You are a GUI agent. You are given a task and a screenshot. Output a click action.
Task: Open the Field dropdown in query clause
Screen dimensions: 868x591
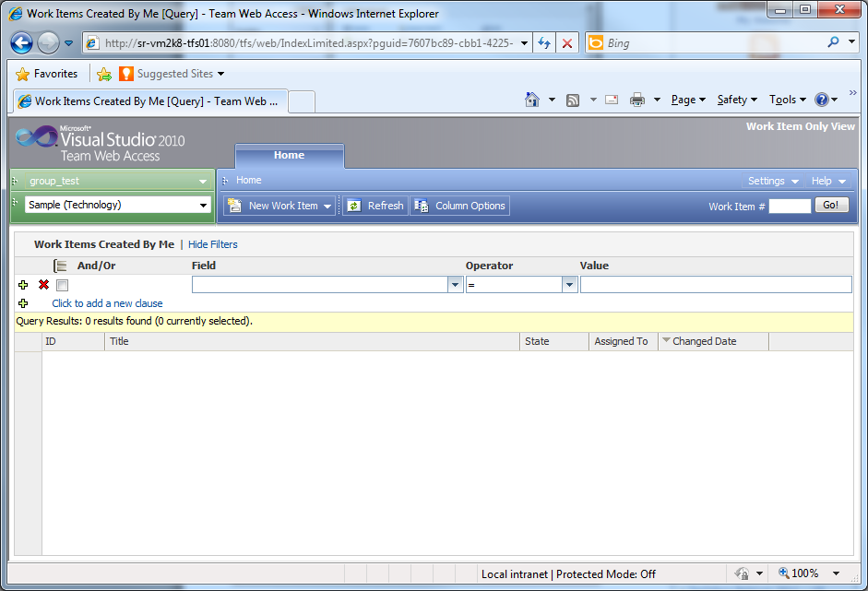[x=455, y=285]
